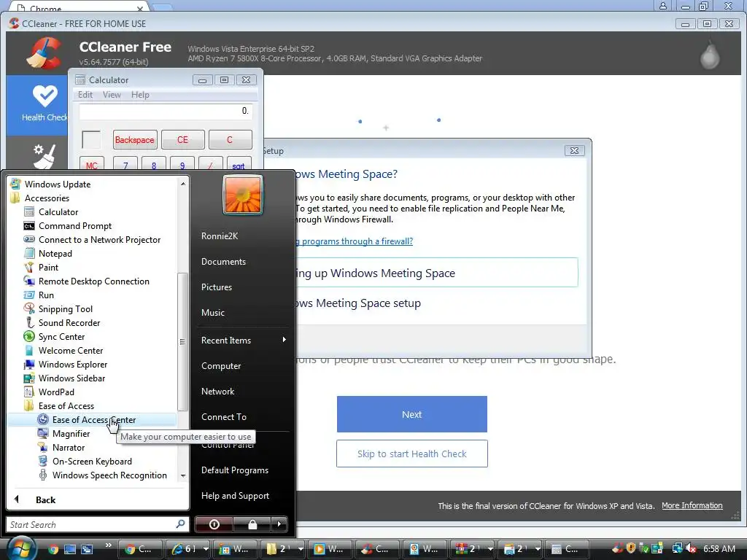Click Skip to start Health Check

tap(411, 454)
